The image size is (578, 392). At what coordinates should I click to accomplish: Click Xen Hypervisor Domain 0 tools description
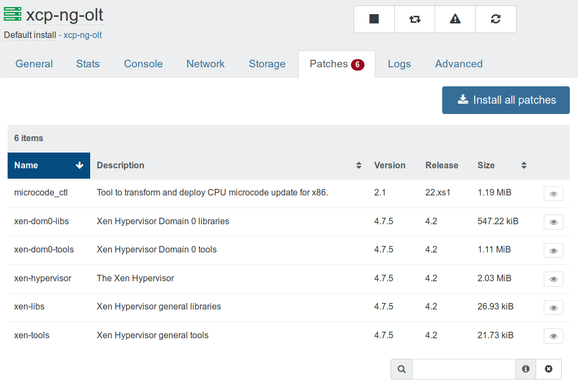click(156, 249)
